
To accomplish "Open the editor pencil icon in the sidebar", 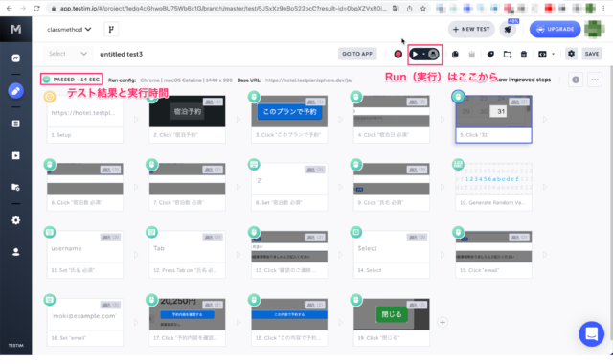I will click(15, 91).
